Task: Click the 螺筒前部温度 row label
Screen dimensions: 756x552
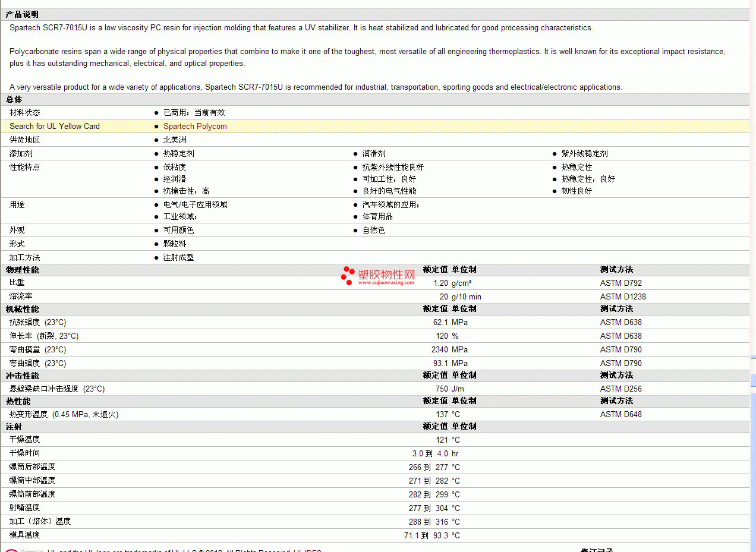Action: [x=33, y=494]
